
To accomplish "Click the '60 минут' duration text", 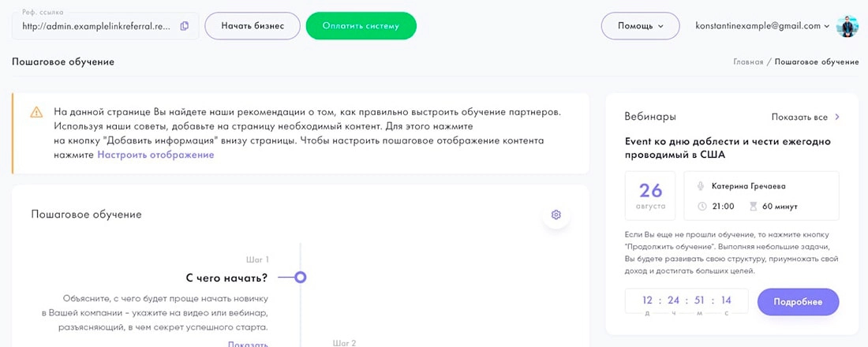I will tap(780, 207).
